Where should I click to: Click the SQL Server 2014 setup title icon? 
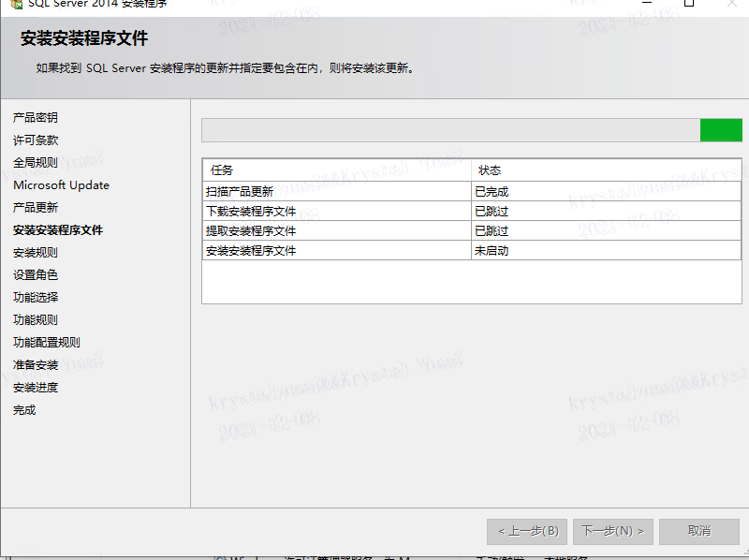pyautogui.click(x=17, y=5)
